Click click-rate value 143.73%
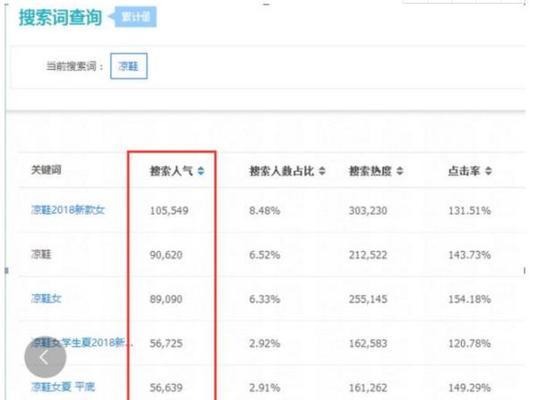Viewport: 555px width, 400px height. (469, 255)
